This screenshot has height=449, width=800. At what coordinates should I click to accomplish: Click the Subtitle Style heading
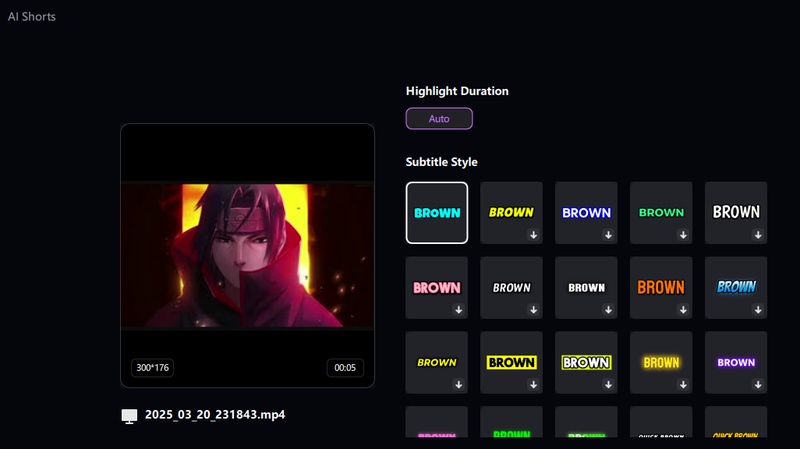[441, 162]
